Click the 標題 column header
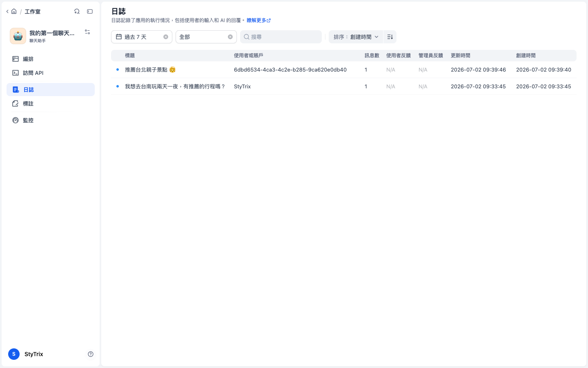Viewport: 588px width, 368px height. point(130,55)
